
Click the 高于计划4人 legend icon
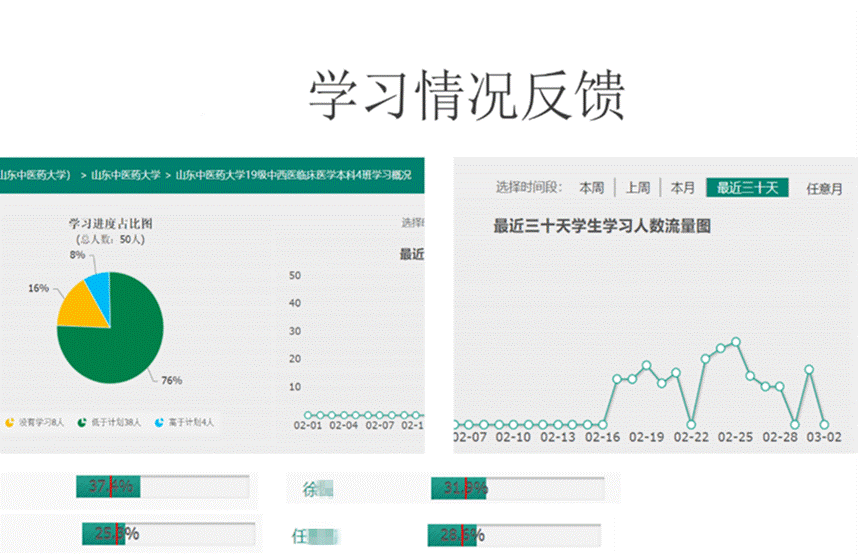point(160,423)
